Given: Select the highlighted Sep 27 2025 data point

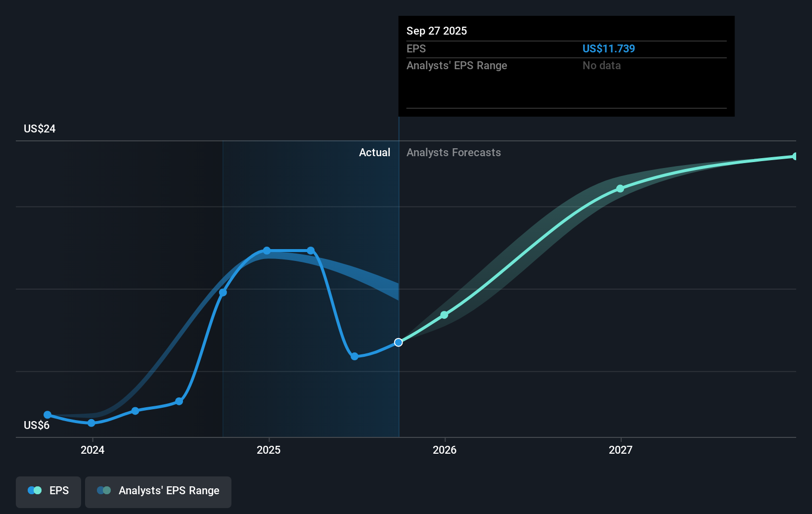Looking at the screenshot, I should click(398, 343).
